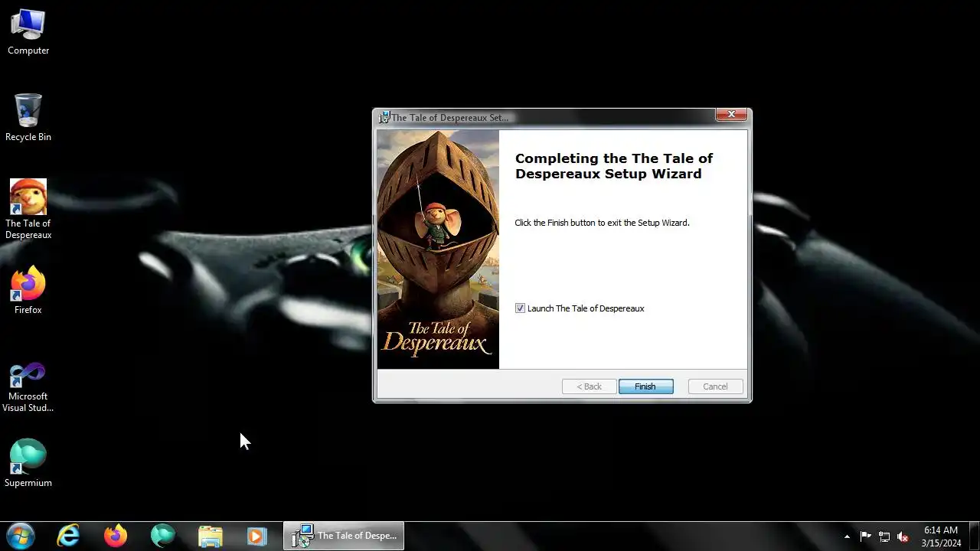Click the disabled Back button
This screenshot has width=980, height=551.
(x=589, y=386)
